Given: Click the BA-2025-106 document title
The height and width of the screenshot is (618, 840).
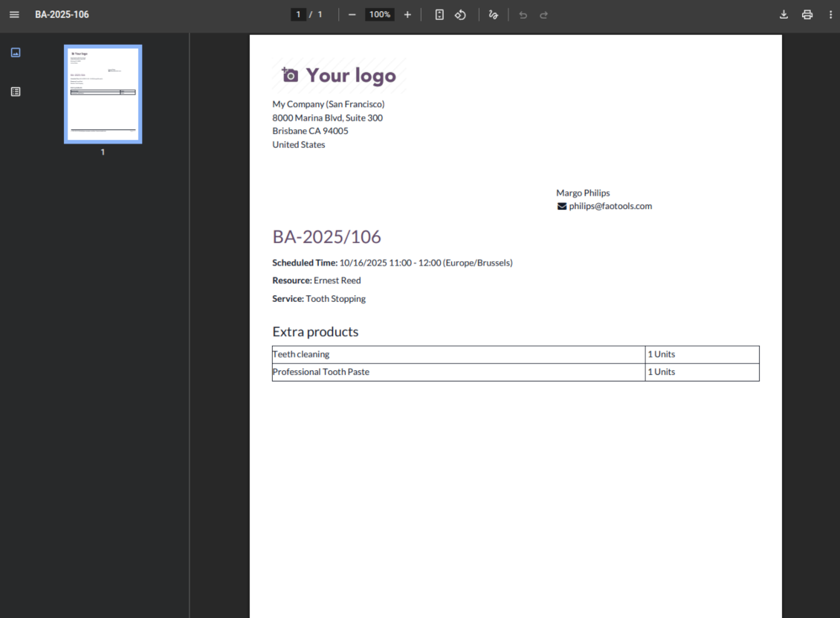Looking at the screenshot, I should tap(62, 14).
